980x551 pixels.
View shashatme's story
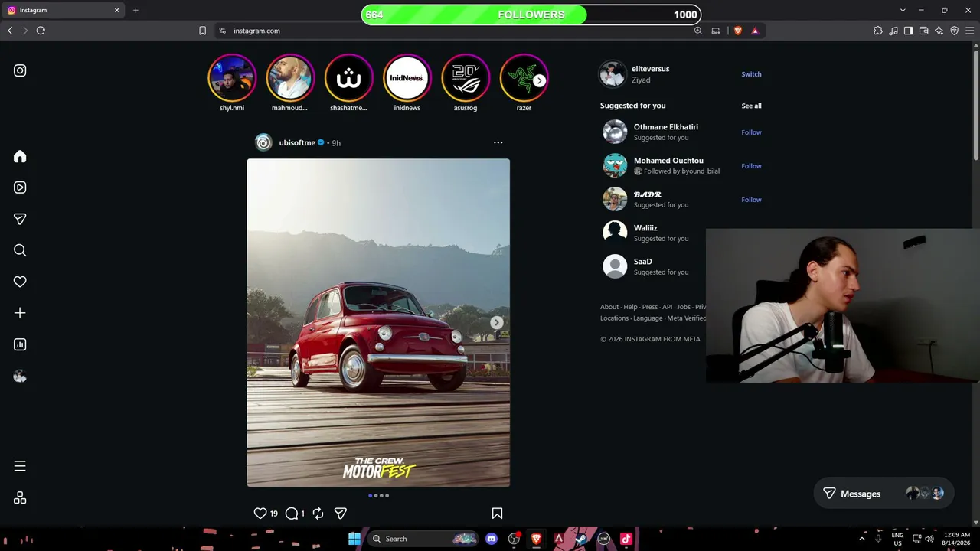(348, 78)
